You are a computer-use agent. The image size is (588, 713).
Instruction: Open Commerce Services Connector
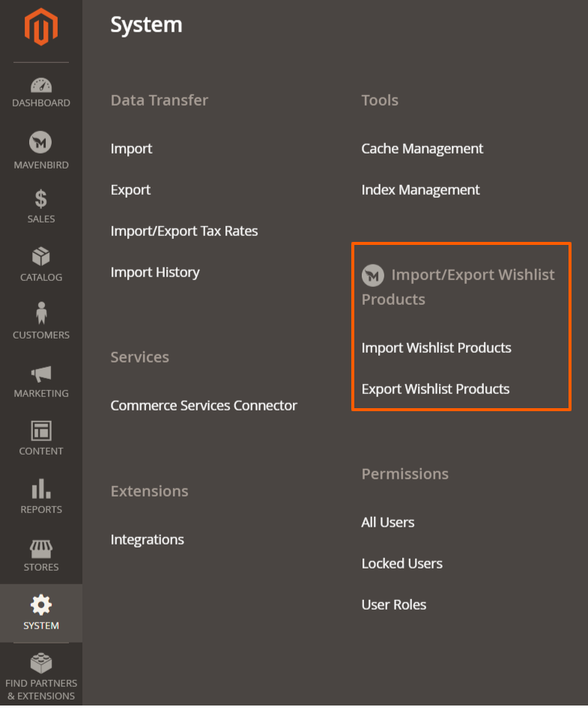204,405
